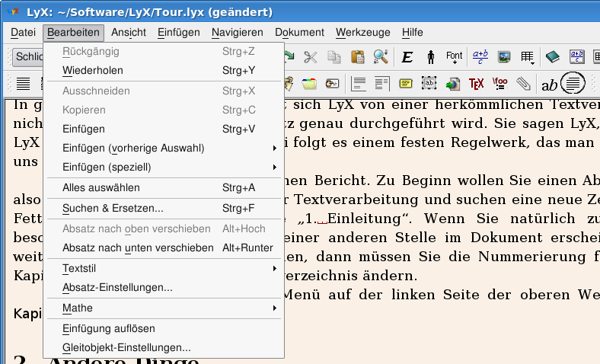Insert a margin note icon
Image resolution: width=600 pixels, height=364 pixels.
point(382,84)
